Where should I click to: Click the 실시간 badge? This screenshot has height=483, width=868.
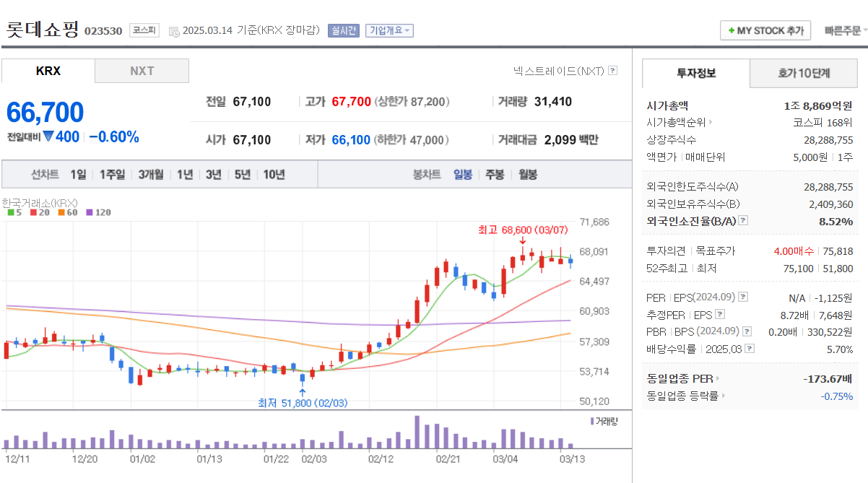pyautogui.click(x=343, y=30)
